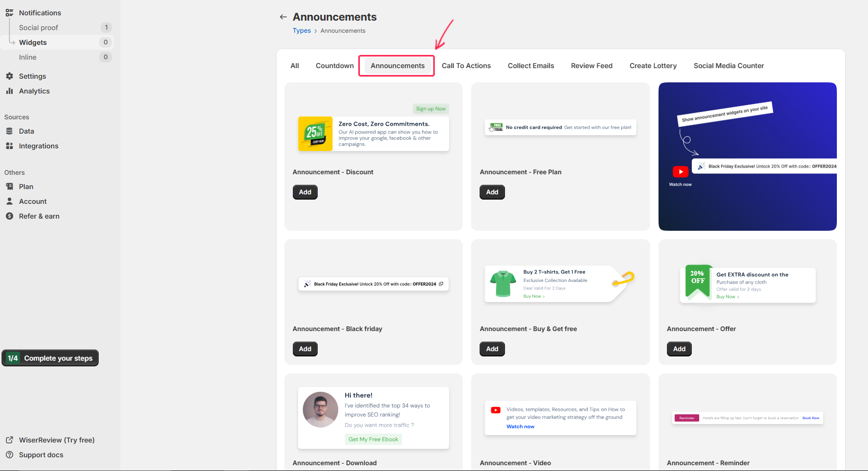The width and height of the screenshot is (868, 471).
Task: Click the profile photo in Download card
Action: coord(320,410)
